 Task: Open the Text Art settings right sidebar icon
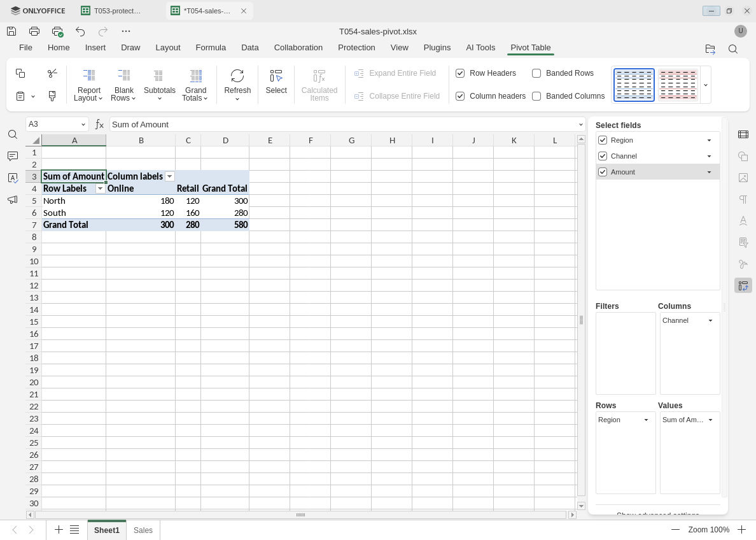743,221
